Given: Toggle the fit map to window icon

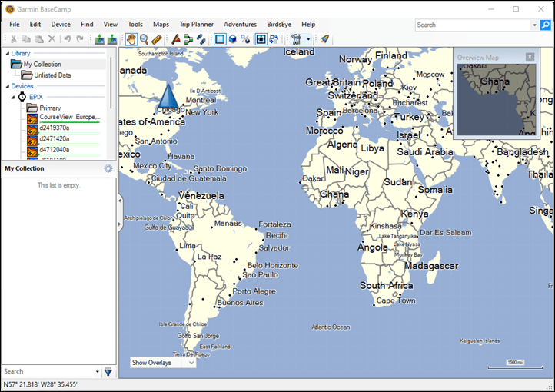Looking at the screenshot, I should click(261, 39).
